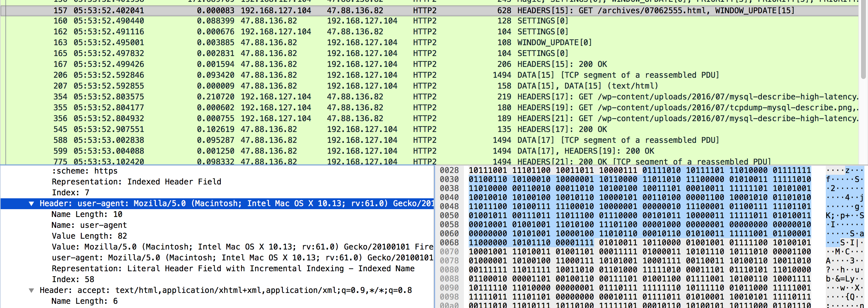Select packet 165 SETTINGS[0] row
The height and width of the screenshot is (308, 868).
tap(429, 53)
